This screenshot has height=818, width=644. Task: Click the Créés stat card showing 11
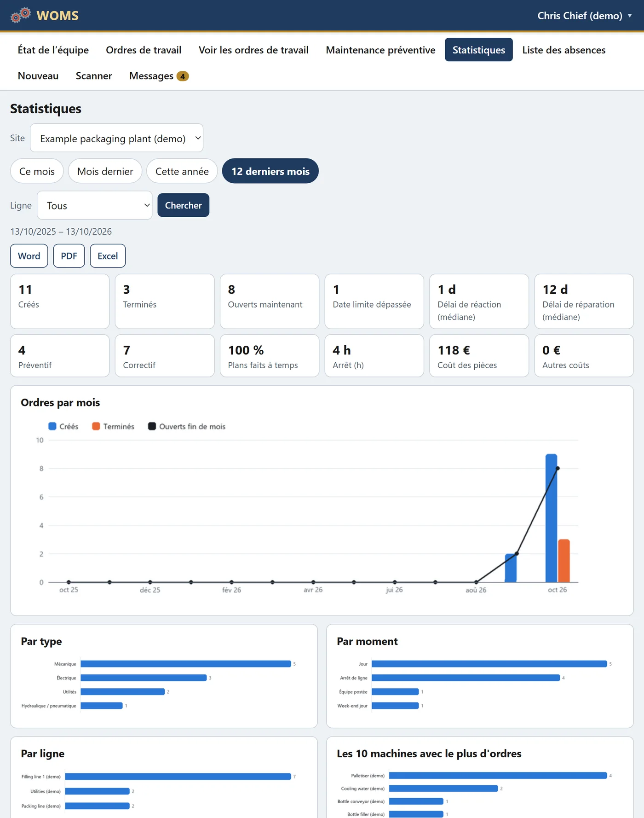(x=60, y=302)
